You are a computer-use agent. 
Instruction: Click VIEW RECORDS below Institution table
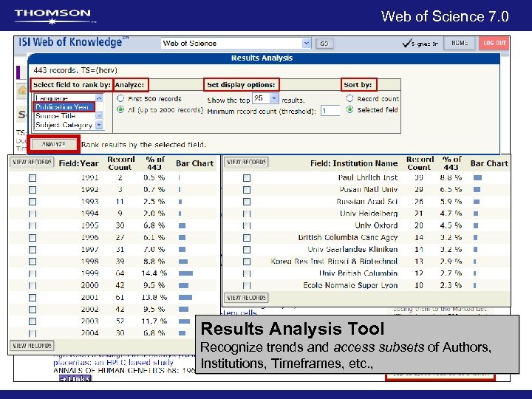246,298
